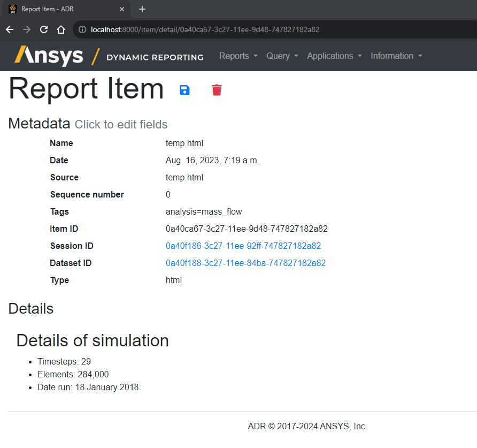Click the Metadata heading

click(39, 124)
